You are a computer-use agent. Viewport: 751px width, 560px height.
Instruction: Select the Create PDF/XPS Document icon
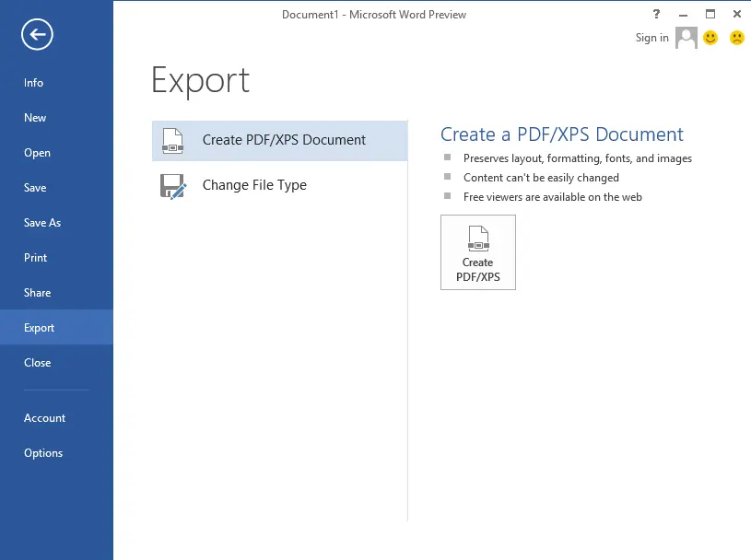(172, 141)
